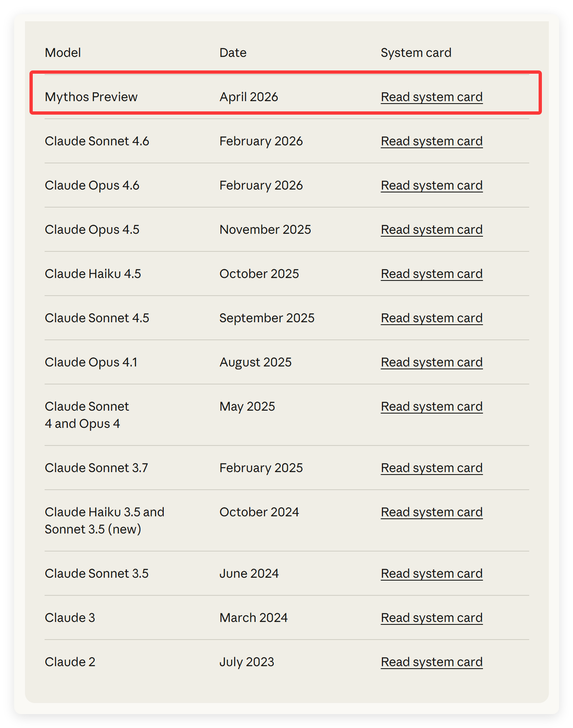The height and width of the screenshot is (728, 573).
Task: View system card for Haiku 3.5 and Sonnet 3.5 (new)
Action: pyautogui.click(x=431, y=512)
